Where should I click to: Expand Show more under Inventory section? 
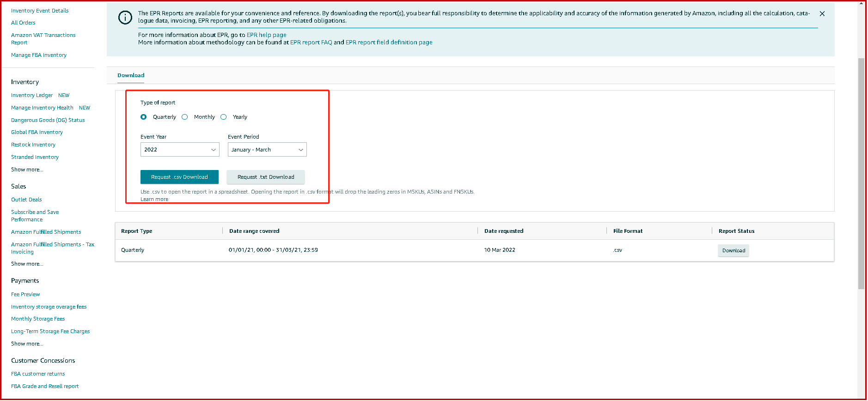click(27, 170)
